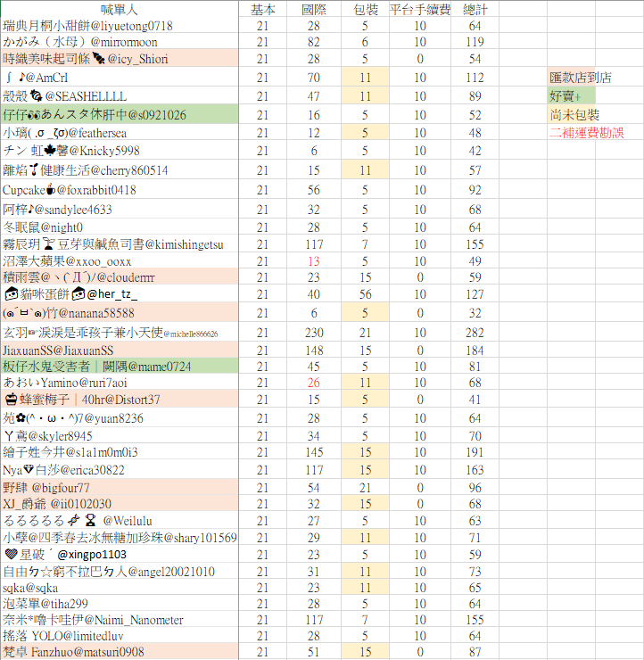
Task: Select name cell @Knicky5998
Action: coord(120,151)
